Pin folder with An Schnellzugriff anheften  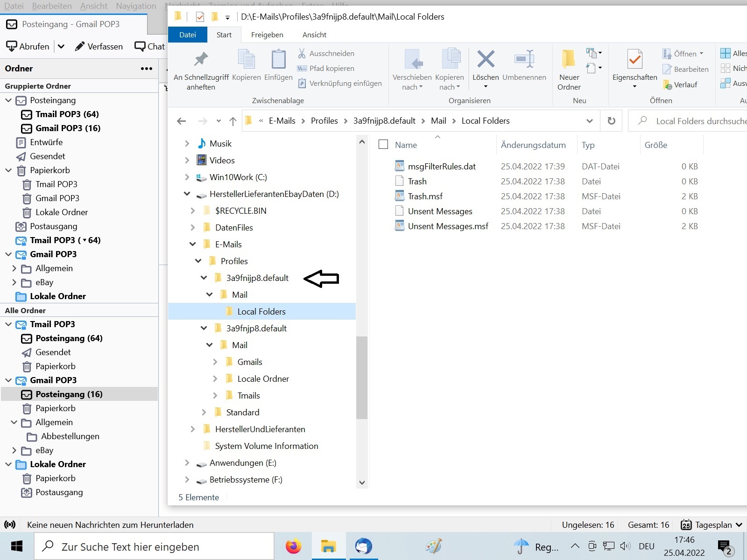[201, 60]
